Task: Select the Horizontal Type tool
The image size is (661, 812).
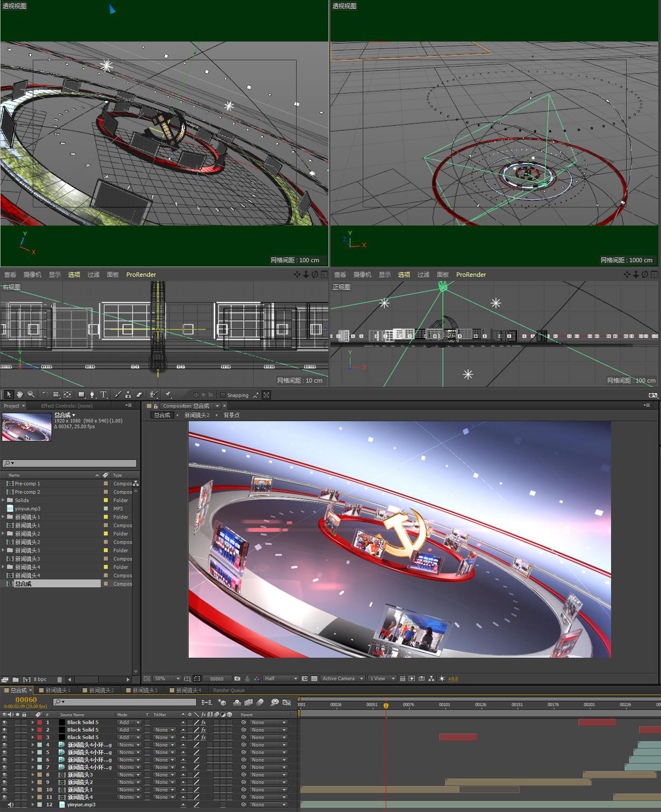Action: coord(103,394)
